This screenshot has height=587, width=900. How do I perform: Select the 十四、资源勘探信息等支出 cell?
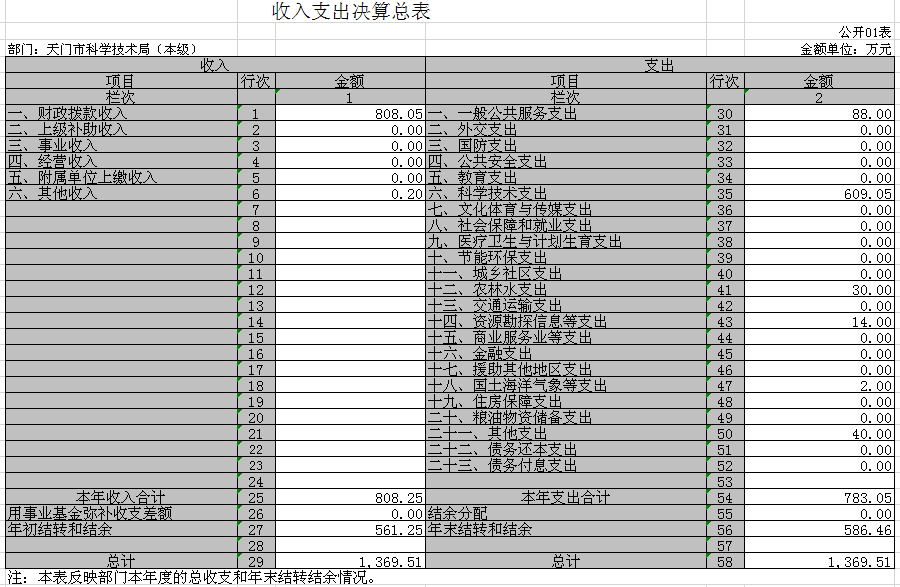[566, 322]
